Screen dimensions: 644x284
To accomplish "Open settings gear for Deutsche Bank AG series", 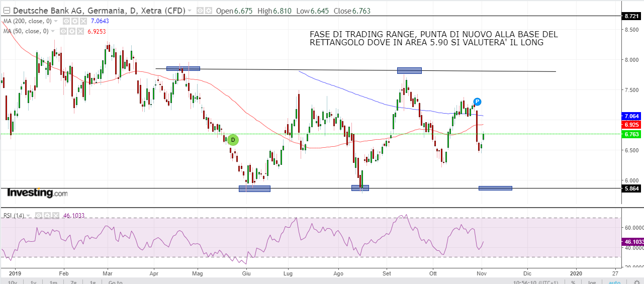I will (209, 11).
